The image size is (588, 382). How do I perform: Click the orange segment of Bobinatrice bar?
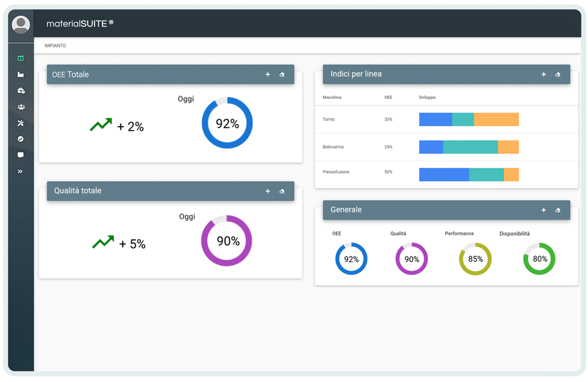click(x=508, y=147)
